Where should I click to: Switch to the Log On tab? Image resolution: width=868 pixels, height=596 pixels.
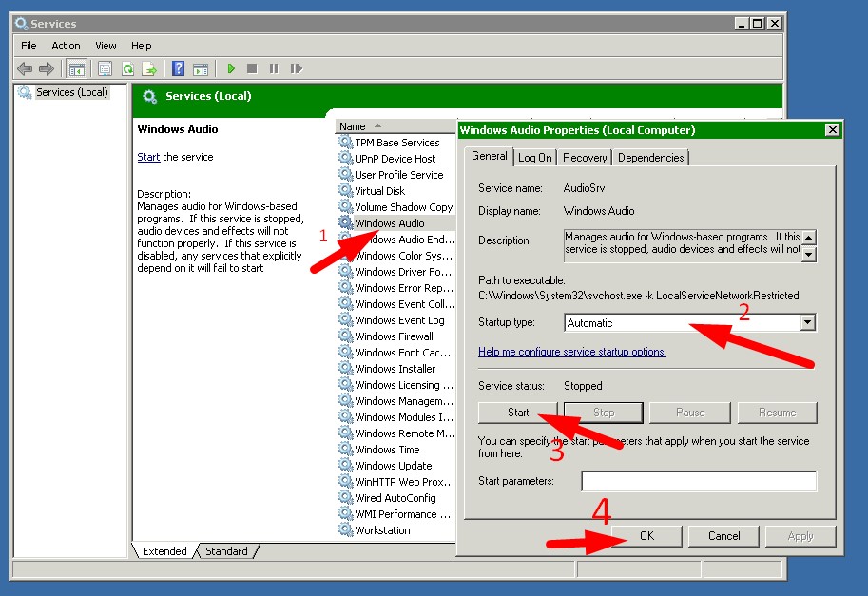tap(534, 158)
